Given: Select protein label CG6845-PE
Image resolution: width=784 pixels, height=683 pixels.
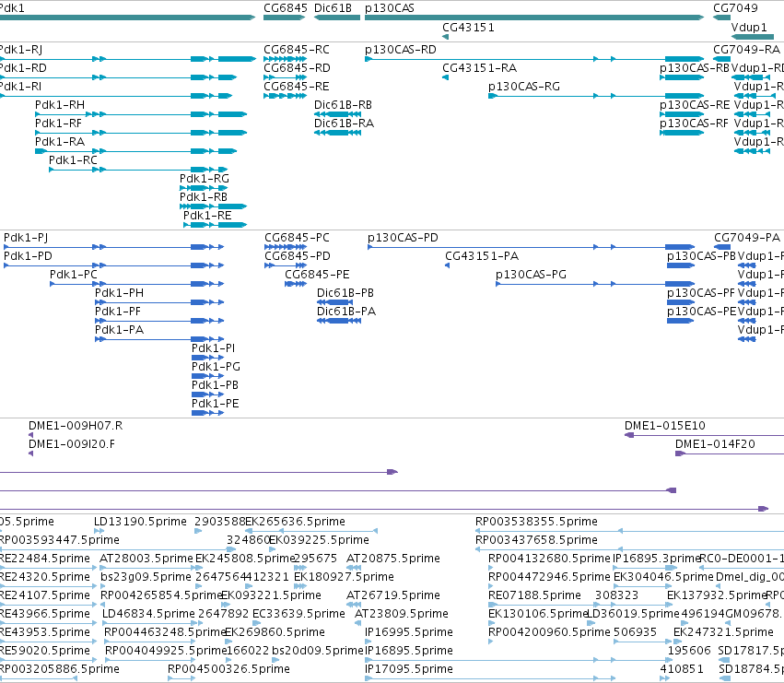Looking at the screenshot, I should (x=317, y=275).
